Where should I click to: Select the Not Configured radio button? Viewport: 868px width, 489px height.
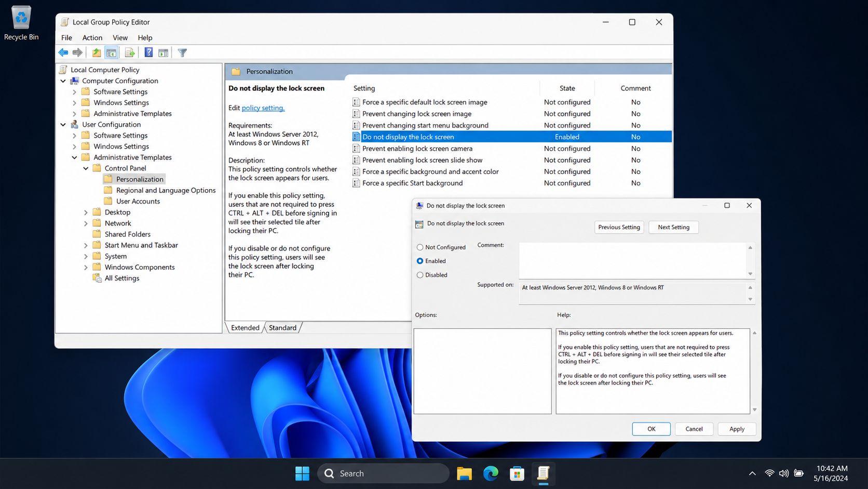point(420,247)
